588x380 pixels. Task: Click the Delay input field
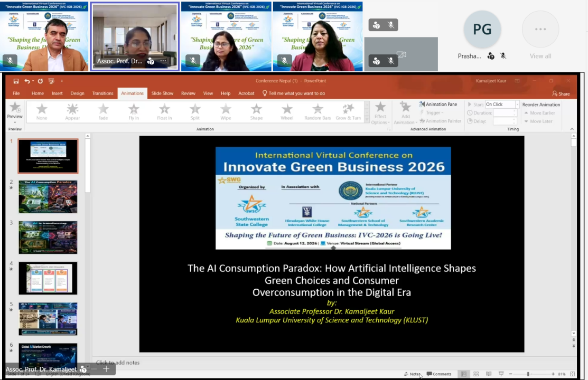tap(503, 121)
